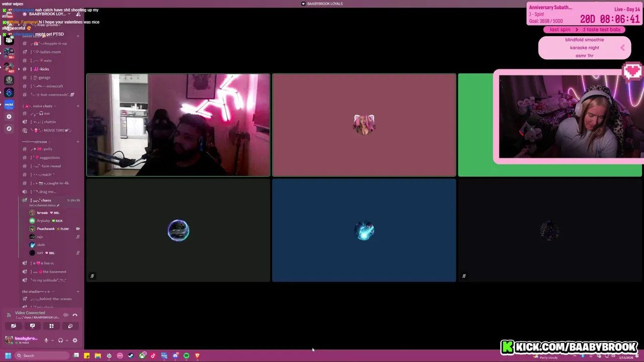Open File Explorer from the taskbar

click(x=98, y=356)
